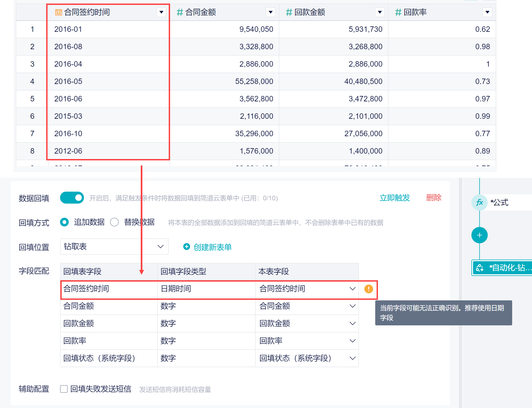The image size is (532, 408).
Task: Open the 合同签约时间 column filter arrow
Action: click(161, 12)
